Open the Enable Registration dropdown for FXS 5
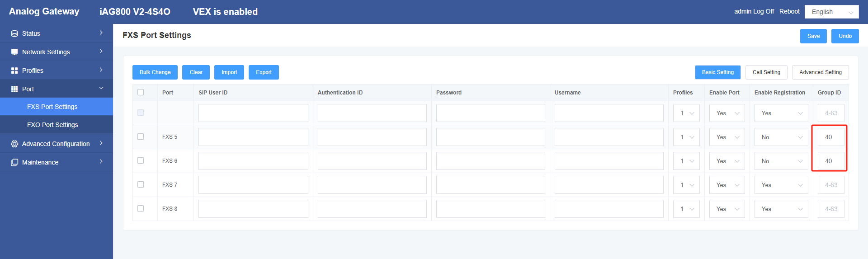Screen dimensions: 868x259 click(x=781, y=137)
